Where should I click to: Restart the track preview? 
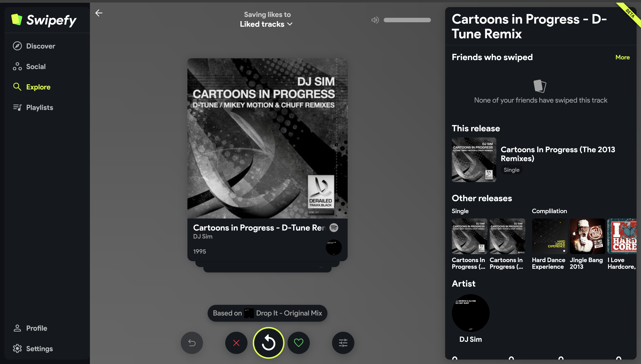(x=268, y=343)
